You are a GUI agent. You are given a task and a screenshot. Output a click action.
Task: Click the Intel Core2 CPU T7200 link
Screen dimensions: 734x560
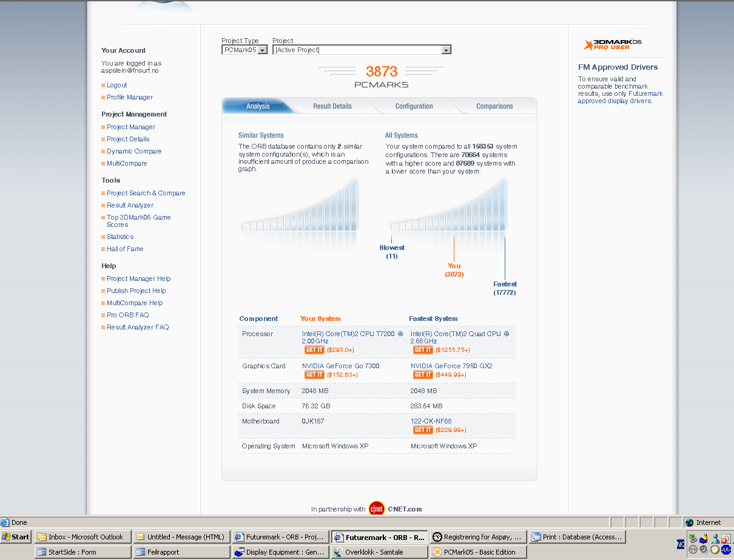click(x=352, y=338)
